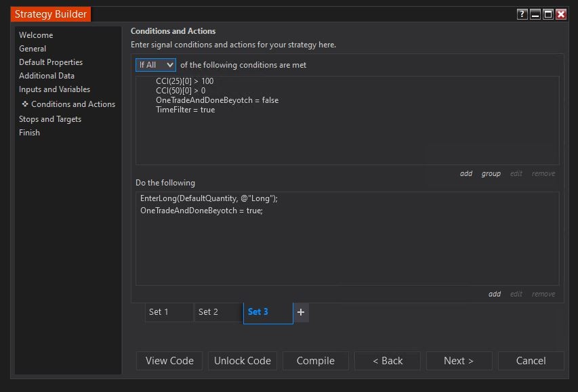This screenshot has width=578, height=392.
Task: Open the If All conditions dropdown
Action: point(156,65)
